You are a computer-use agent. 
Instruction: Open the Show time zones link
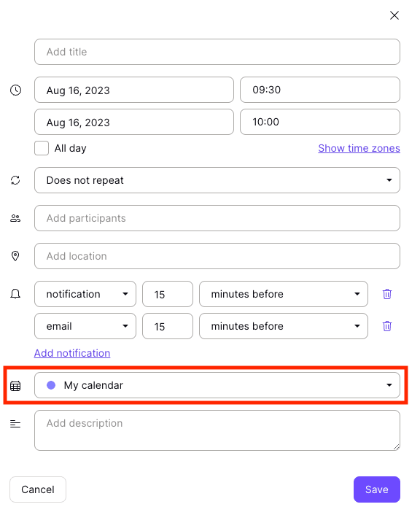pos(359,148)
